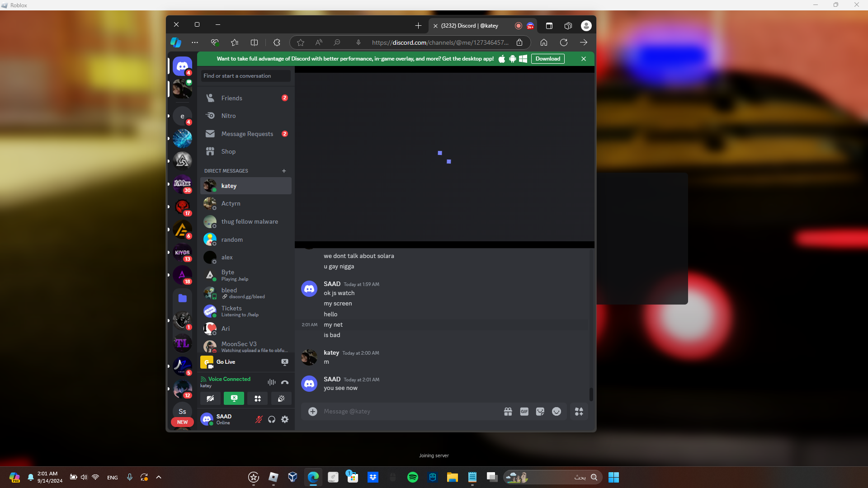Screen dimensions: 868x488
Task: Disconnect from the voice call
Action: 285,382
